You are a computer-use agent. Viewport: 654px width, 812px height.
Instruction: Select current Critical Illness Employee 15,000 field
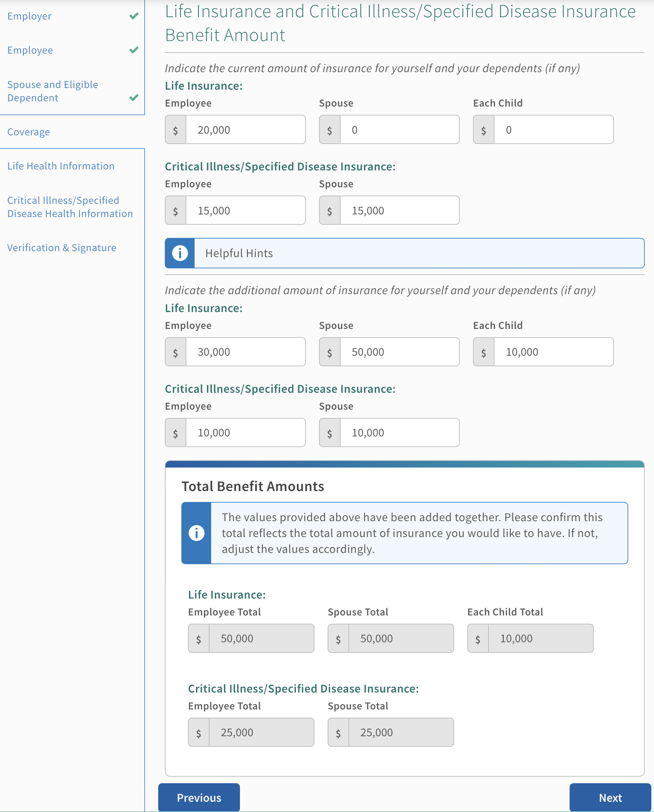[x=245, y=210]
